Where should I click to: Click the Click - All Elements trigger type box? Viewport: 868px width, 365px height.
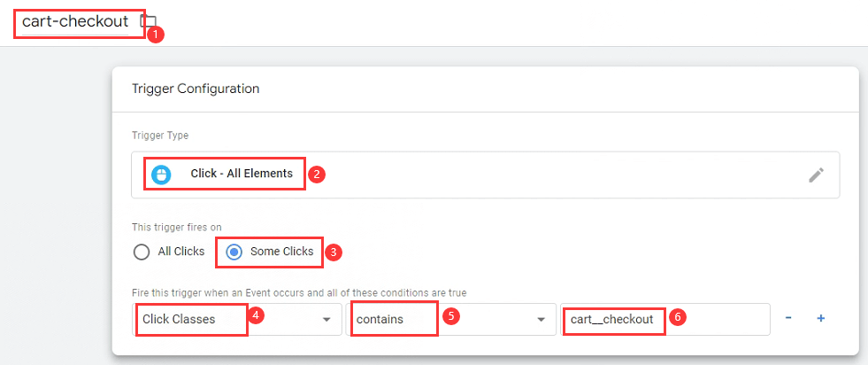click(x=486, y=175)
